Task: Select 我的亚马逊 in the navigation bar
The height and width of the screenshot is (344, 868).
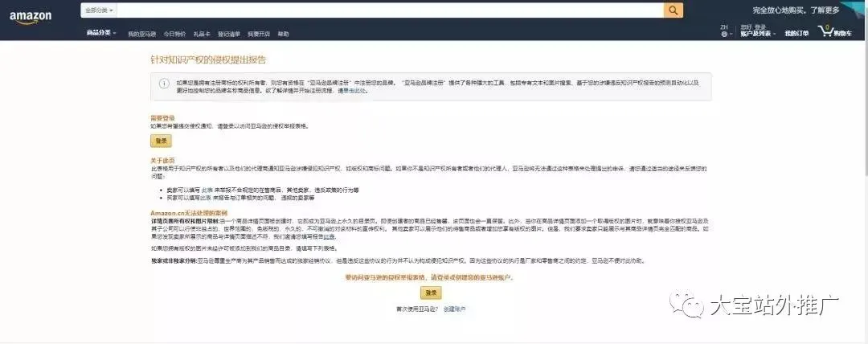Action: click(x=141, y=34)
